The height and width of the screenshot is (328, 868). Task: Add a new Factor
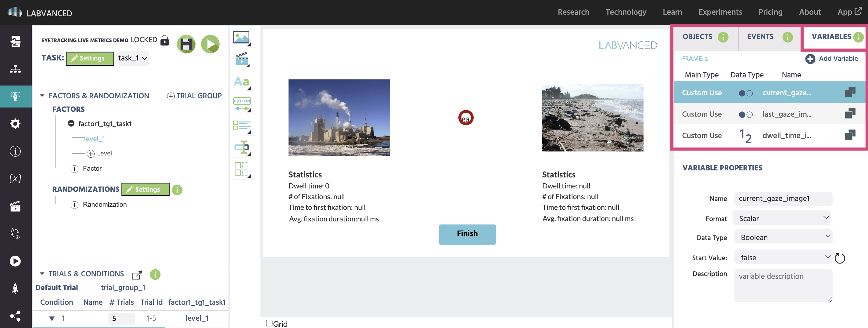point(86,168)
